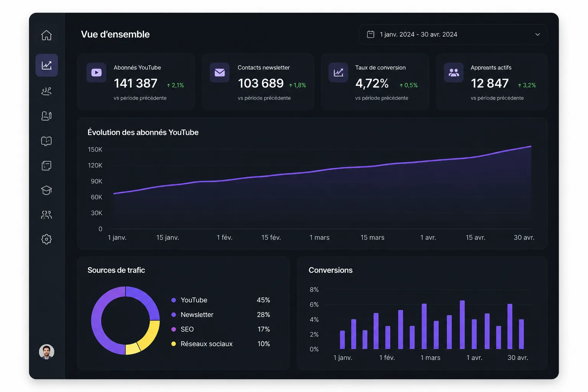
Task: Click the SEO legend color dot
Action: click(173, 329)
